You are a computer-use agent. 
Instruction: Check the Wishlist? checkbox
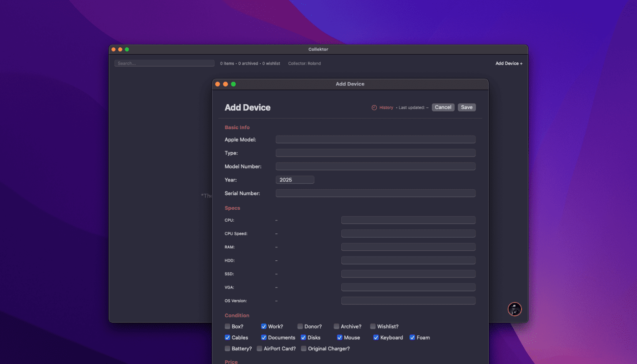373,326
